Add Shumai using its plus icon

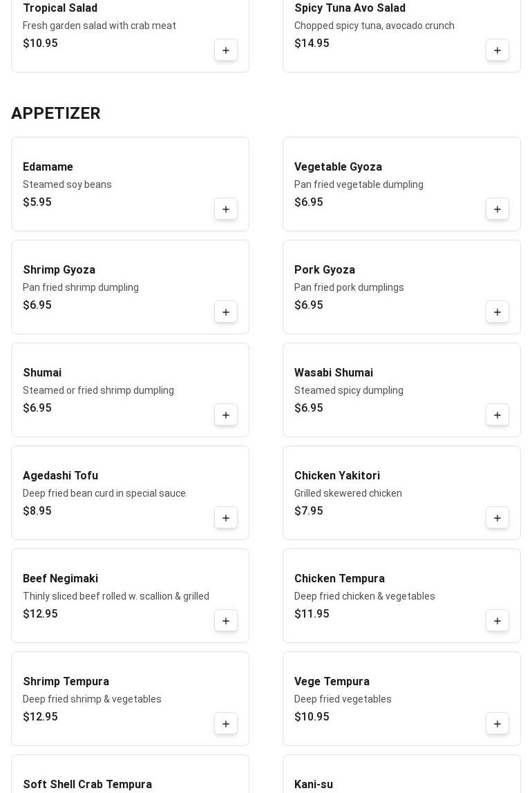coord(226,415)
